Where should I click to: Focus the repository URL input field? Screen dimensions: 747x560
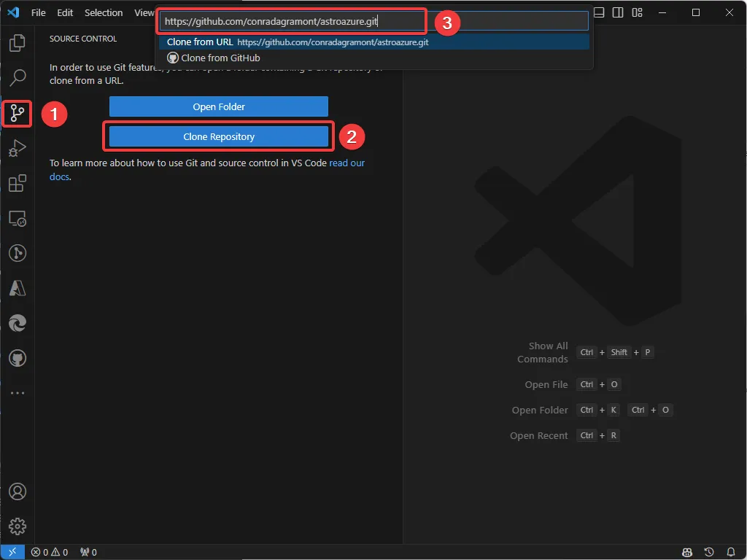tap(374, 21)
